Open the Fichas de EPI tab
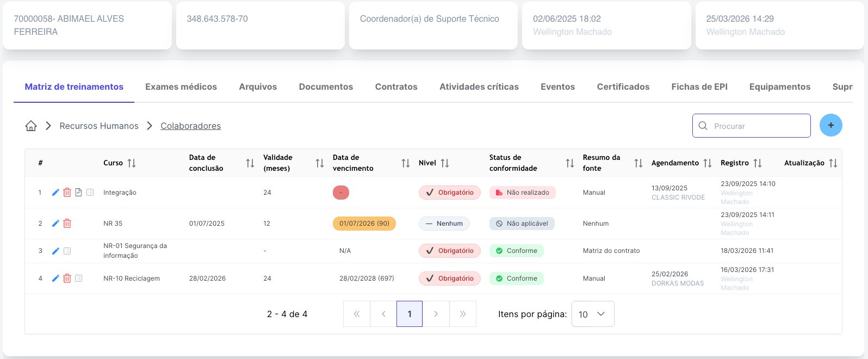 [x=699, y=86]
